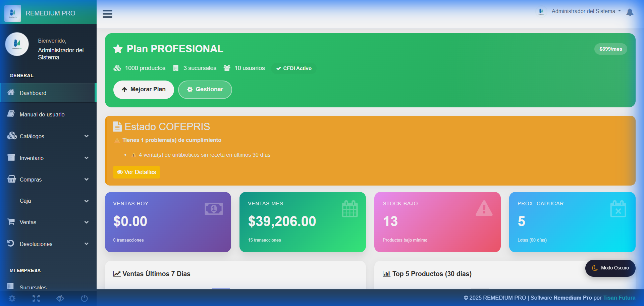This screenshot has width=644, height=306.
Task: Click the star icon beside Plan PROFESIONAL
Action: tap(118, 49)
